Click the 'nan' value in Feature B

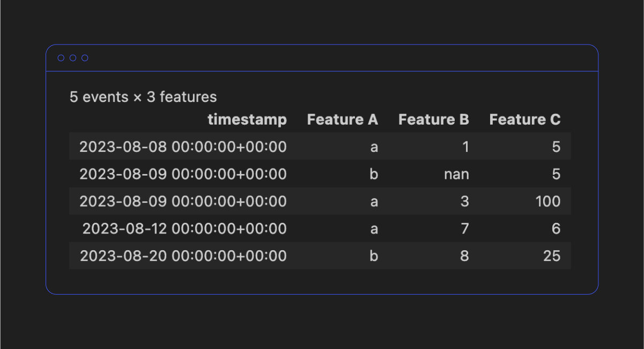[x=456, y=174]
